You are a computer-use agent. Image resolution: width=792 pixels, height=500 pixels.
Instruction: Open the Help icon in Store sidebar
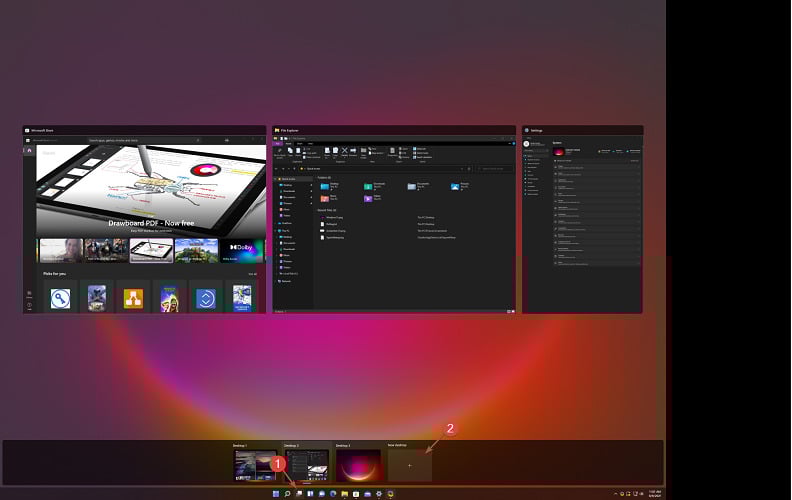29,306
